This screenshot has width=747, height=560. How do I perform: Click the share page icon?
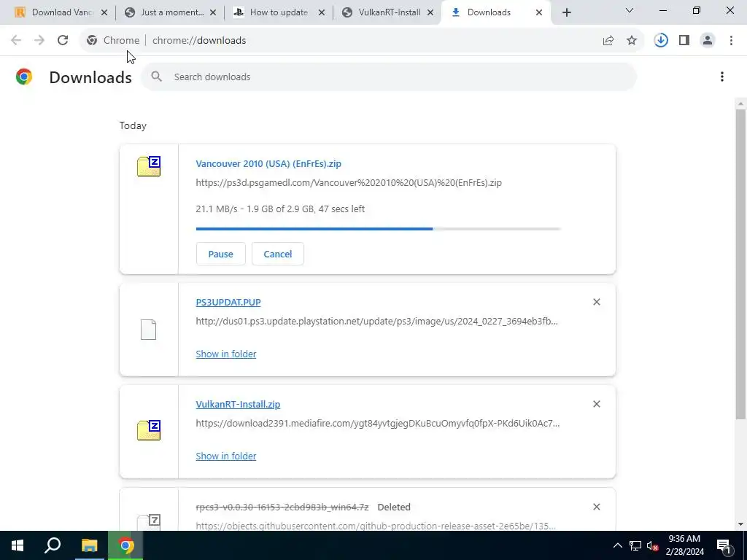608,41
